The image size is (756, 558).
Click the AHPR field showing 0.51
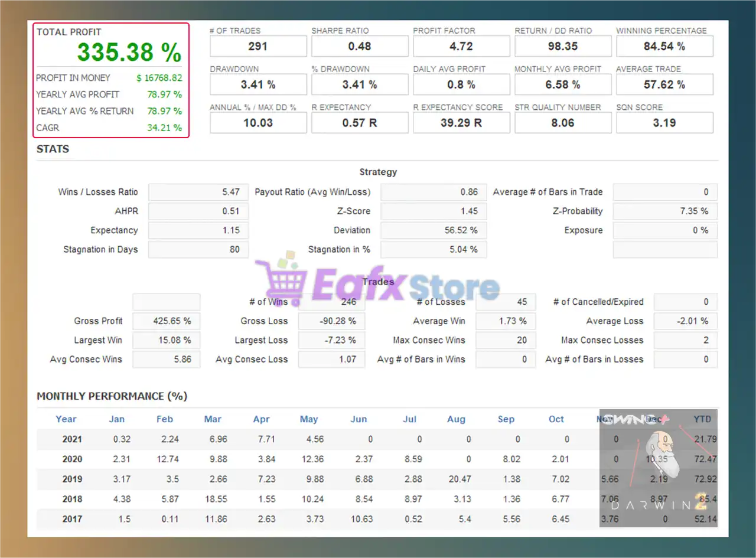198,211
